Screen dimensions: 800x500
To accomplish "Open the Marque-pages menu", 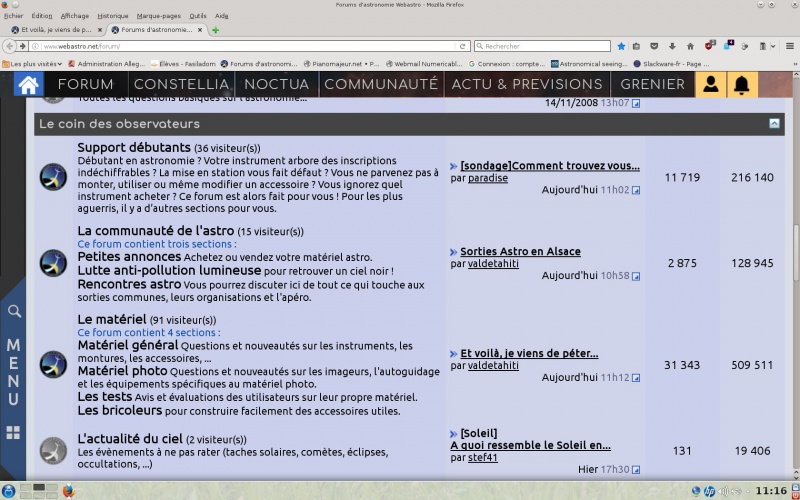I will click(x=159, y=16).
